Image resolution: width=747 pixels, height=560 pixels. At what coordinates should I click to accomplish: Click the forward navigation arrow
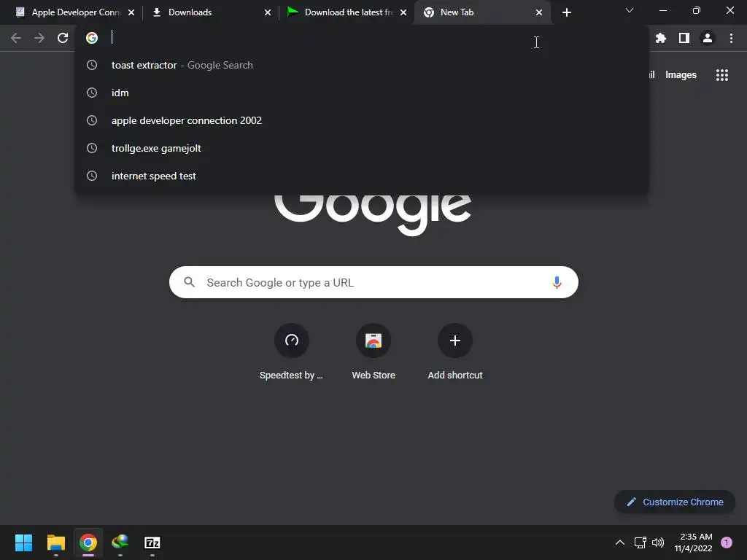pos(39,38)
